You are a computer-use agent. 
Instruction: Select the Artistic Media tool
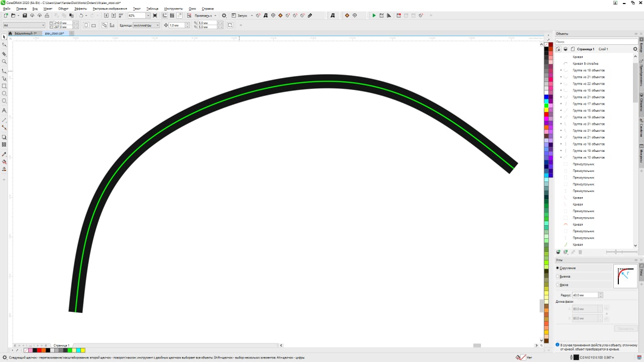coord(4,78)
